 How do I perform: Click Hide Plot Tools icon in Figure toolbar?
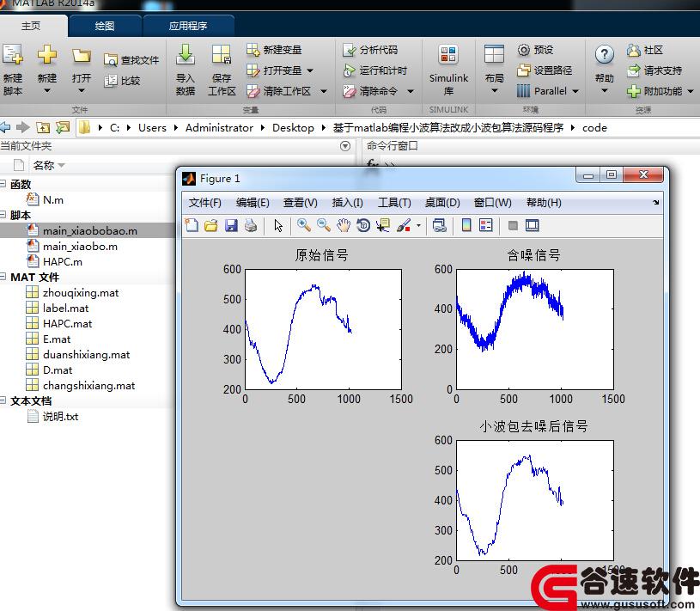(x=513, y=225)
